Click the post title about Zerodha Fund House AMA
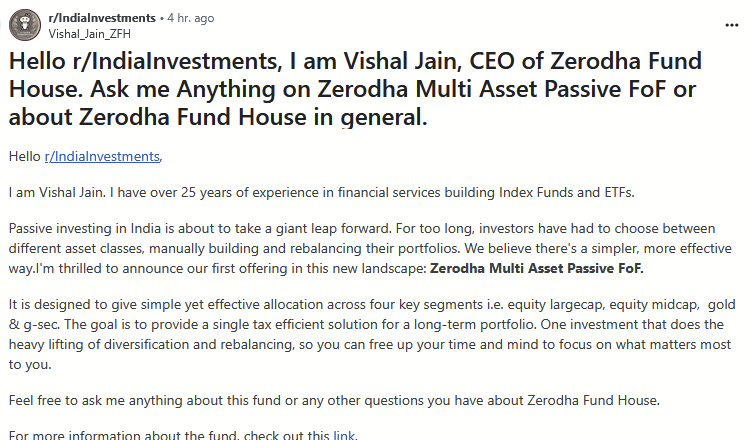Viewport: 752px width, 440px height. (x=355, y=89)
